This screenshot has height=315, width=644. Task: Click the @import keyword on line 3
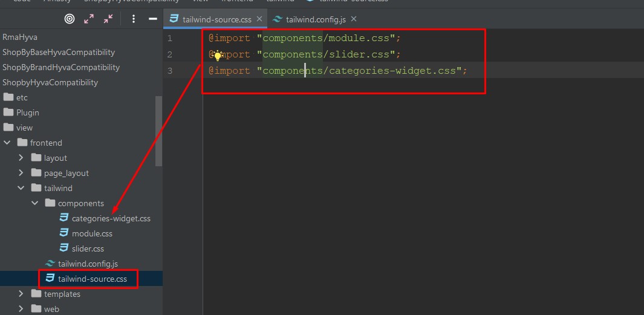click(x=229, y=71)
